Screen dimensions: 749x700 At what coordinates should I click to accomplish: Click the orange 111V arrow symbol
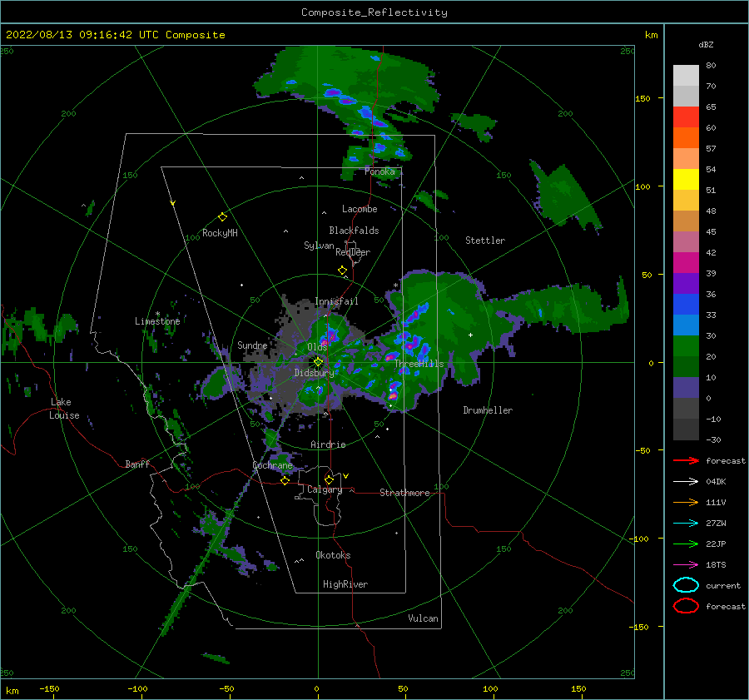coord(686,502)
